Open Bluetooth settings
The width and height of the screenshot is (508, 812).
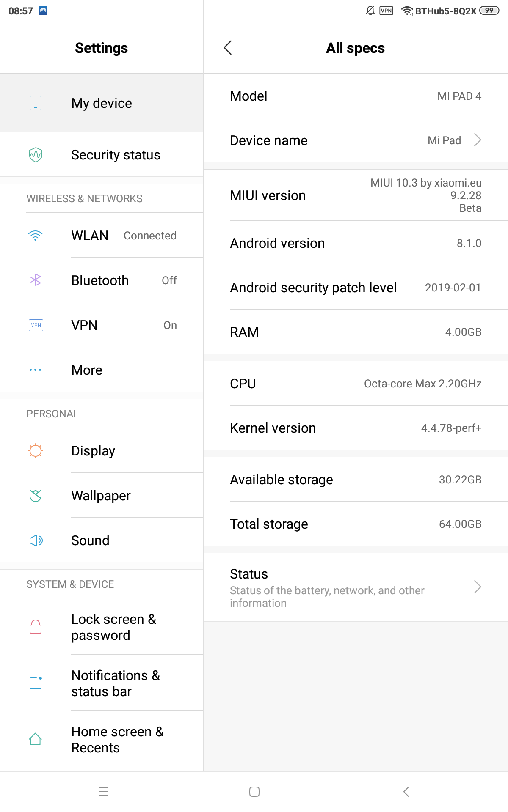(102, 280)
